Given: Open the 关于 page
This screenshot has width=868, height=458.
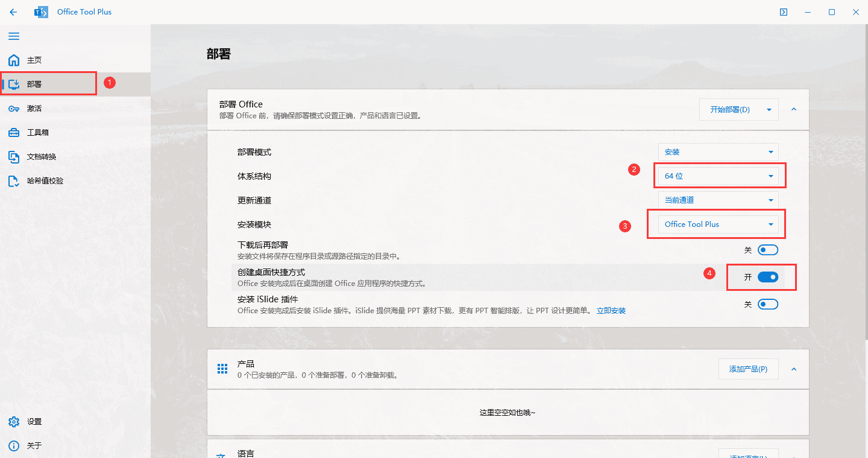Looking at the screenshot, I should click(x=75, y=446).
